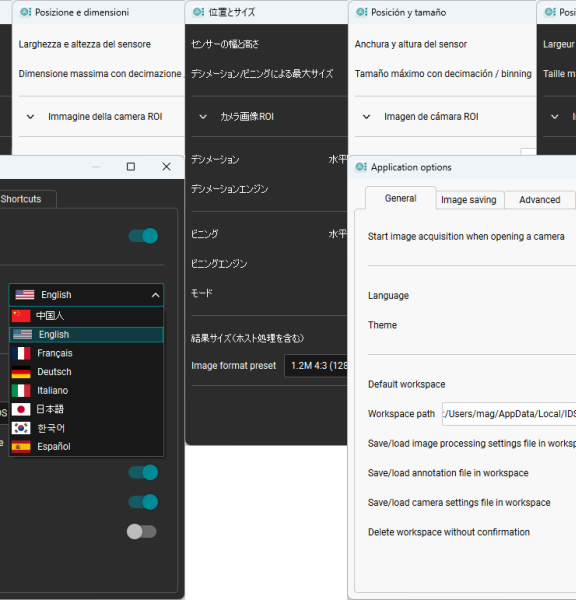The image size is (576, 600).
Task: Select 日本語 from the language list
Action: click(x=86, y=409)
